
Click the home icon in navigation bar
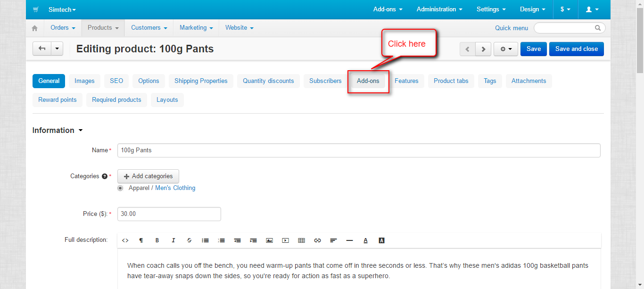click(34, 28)
